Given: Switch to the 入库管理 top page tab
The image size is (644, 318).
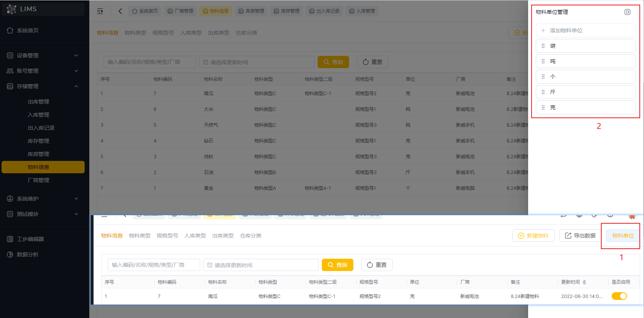Looking at the screenshot, I should tap(362, 11).
